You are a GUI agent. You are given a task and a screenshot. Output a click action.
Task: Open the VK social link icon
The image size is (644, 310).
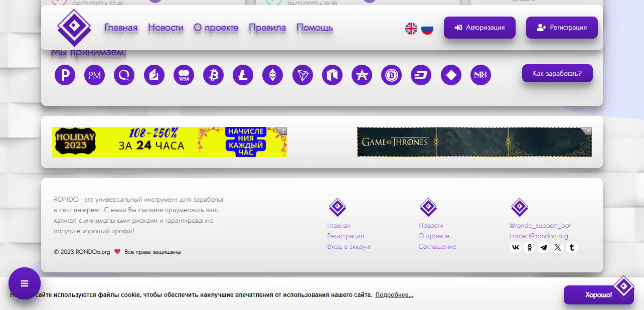pos(516,247)
